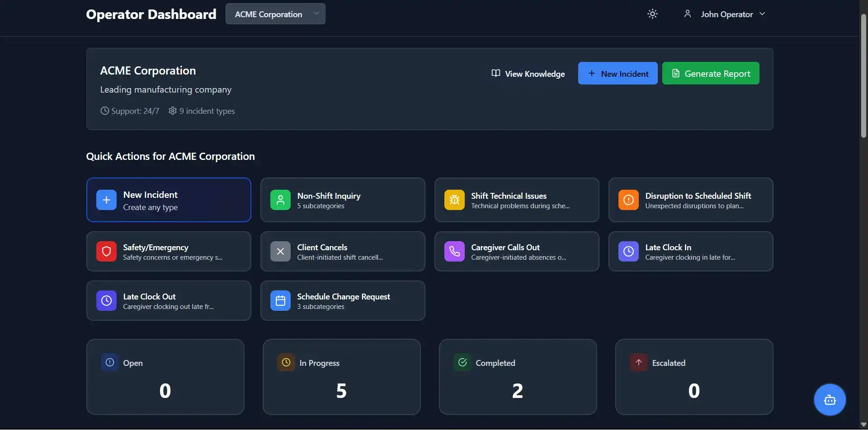
Task: Click the chatbot assistant floating icon
Action: pyautogui.click(x=830, y=400)
